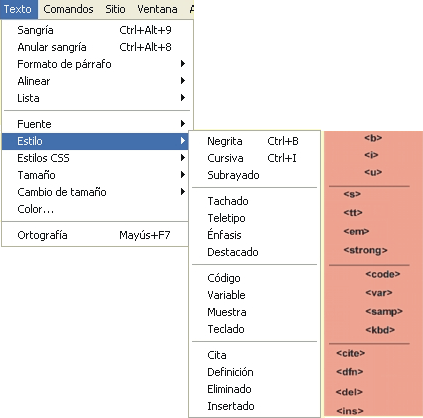This screenshot has width=423, height=418.
Task: Apply Negrita style
Action: pyautogui.click(x=254, y=141)
